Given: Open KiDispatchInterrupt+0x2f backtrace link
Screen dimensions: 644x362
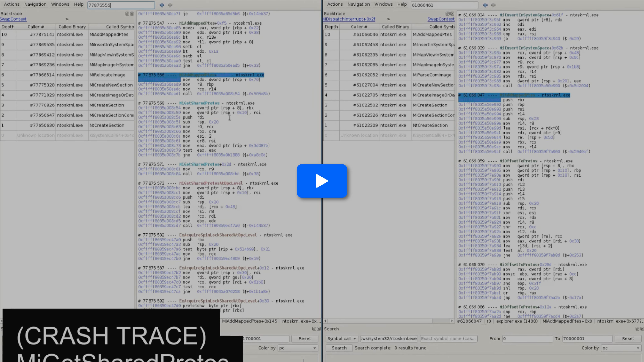Looking at the screenshot, I should [x=349, y=19].
